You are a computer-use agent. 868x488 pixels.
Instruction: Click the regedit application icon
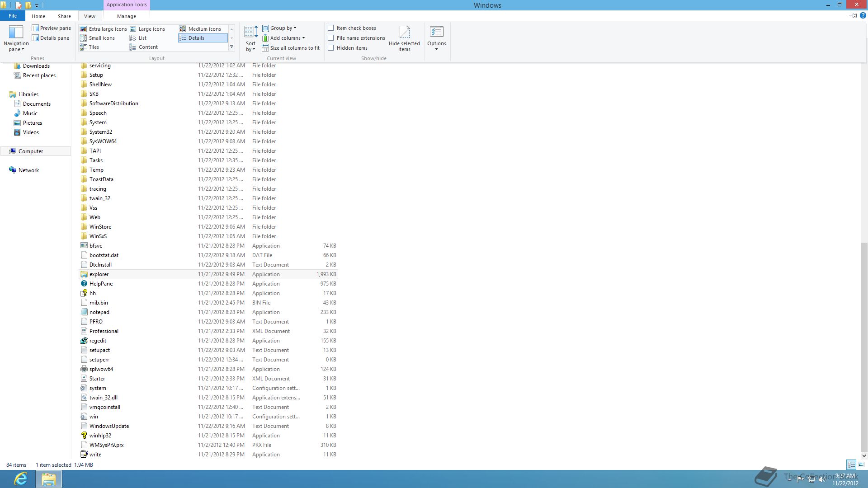[x=84, y=341]
